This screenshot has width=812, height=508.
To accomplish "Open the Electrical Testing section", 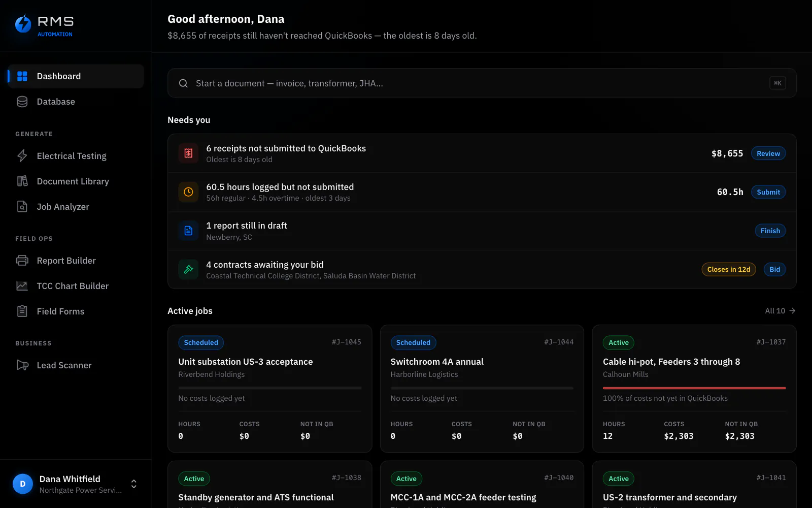I will pos(76,156).
